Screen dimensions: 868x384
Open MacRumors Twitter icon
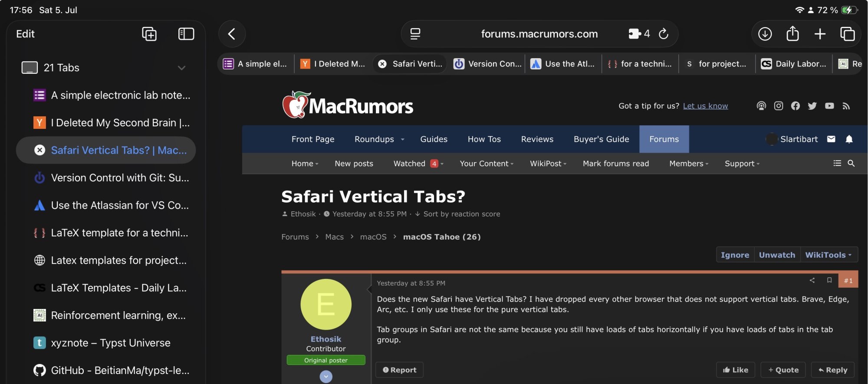(x=812, y=106)
